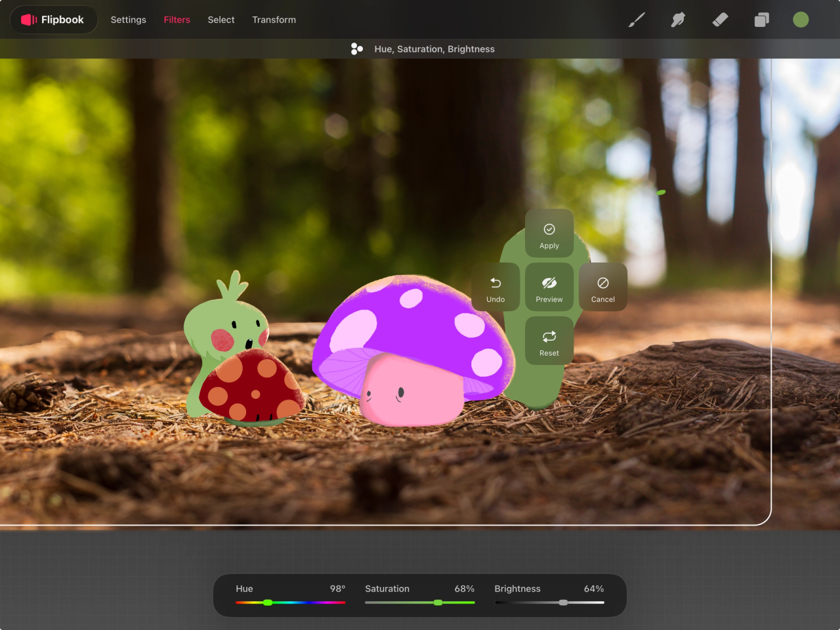The width and height of the screenshot is (840, 630).
Task: Open the green active color swatch
Action: click(x=801, y=20)
